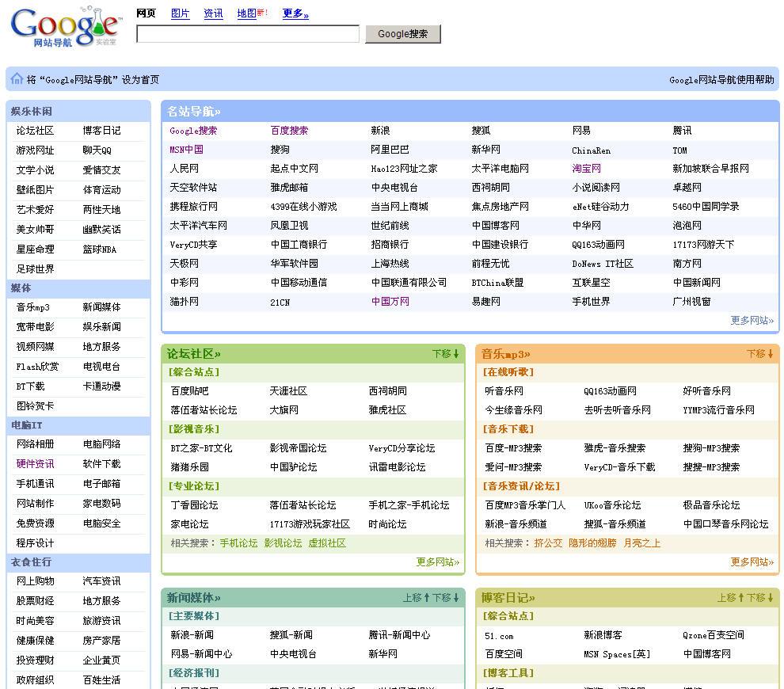
Task: Open the 地图 tab at the top
Action: point(246,13)
